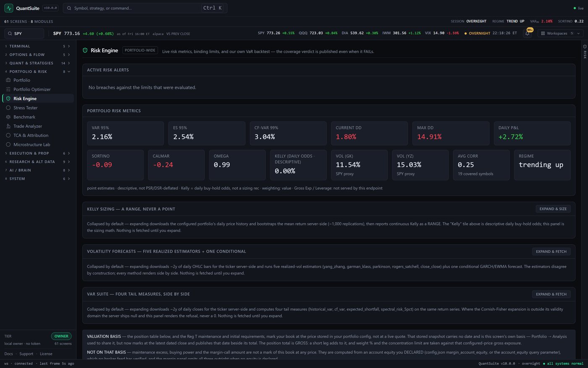Click Expand & Fetch for VaR Suite

551,294
